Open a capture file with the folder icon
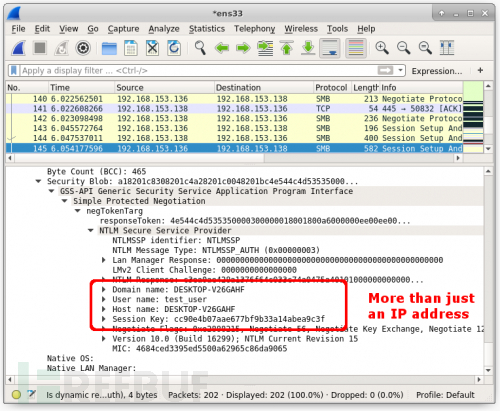This screenshot has height=411, width=500. pos(109,48)
